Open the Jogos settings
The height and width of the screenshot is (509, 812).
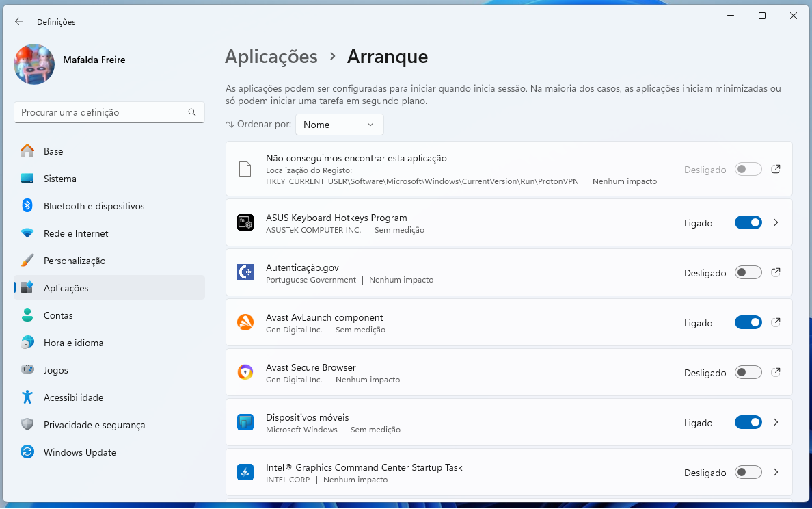tap(109, 370)
